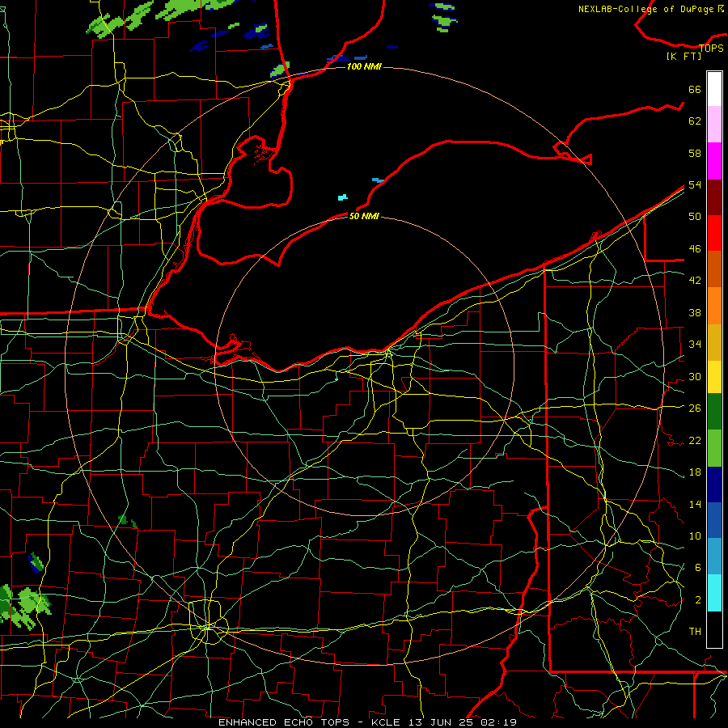Click the "50" legend value

coord(695,216)
